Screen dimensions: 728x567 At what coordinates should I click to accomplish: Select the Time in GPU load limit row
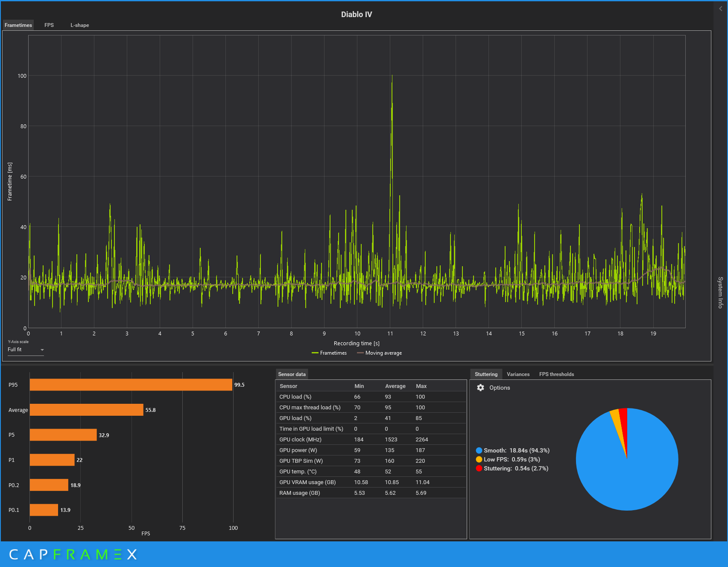(x=371, y=429)
